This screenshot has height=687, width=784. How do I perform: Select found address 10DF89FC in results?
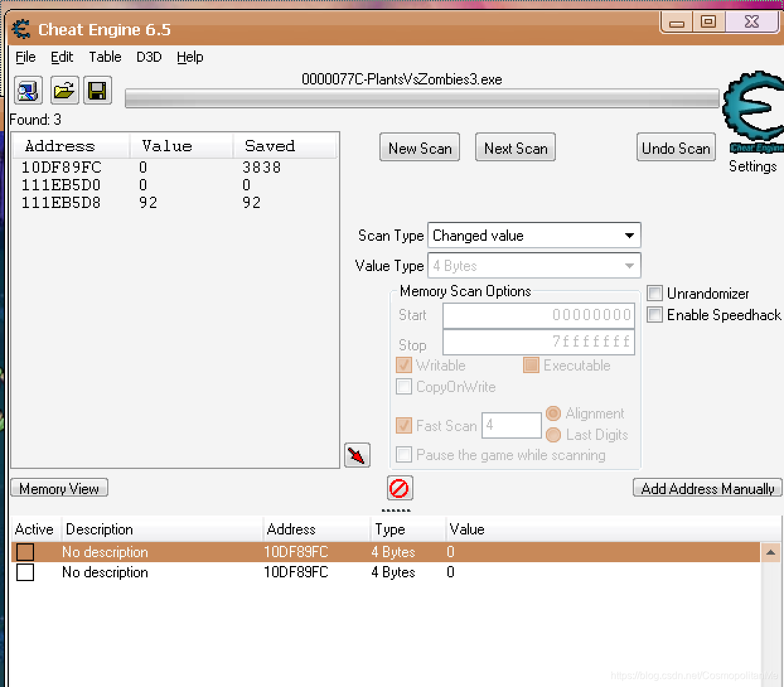click(x=61, y=167)
